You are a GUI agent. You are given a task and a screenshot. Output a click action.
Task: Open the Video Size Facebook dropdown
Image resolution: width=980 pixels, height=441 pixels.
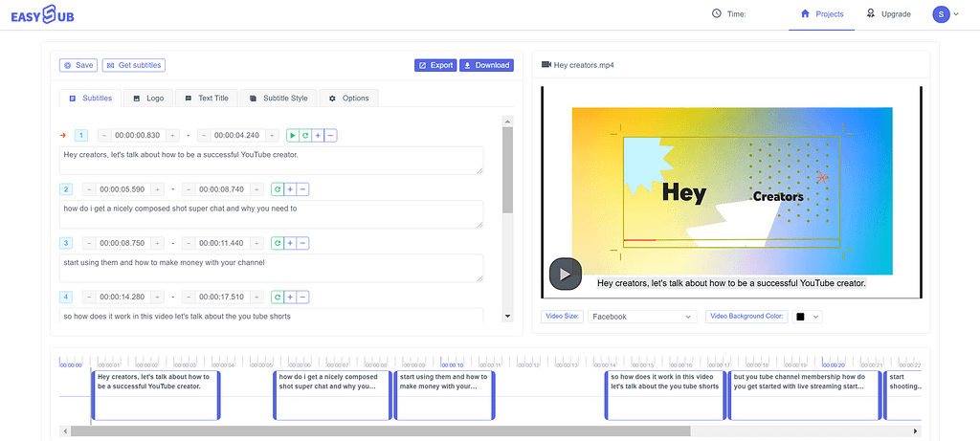point(642,317)
